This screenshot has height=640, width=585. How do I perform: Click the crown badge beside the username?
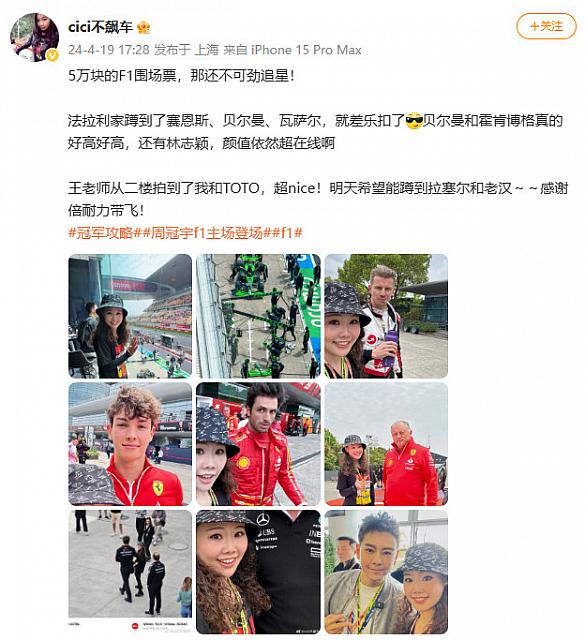(x=144, y=27)
